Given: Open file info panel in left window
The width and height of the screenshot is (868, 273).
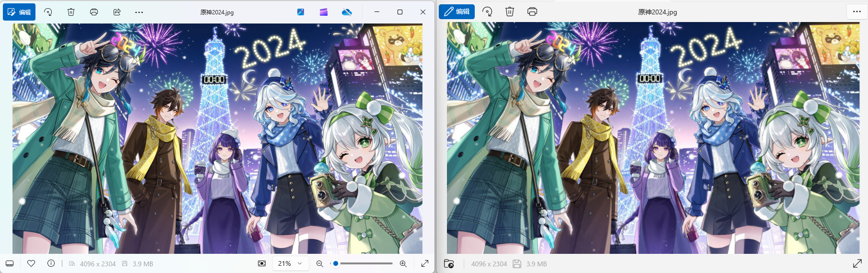Looking at the screenshot, I should [x=51, y=263].
